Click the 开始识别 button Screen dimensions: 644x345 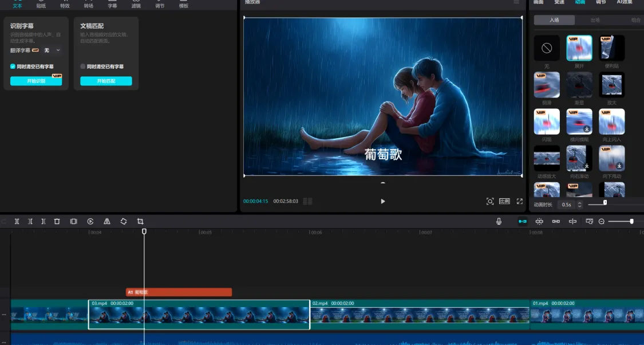[35, 81]
